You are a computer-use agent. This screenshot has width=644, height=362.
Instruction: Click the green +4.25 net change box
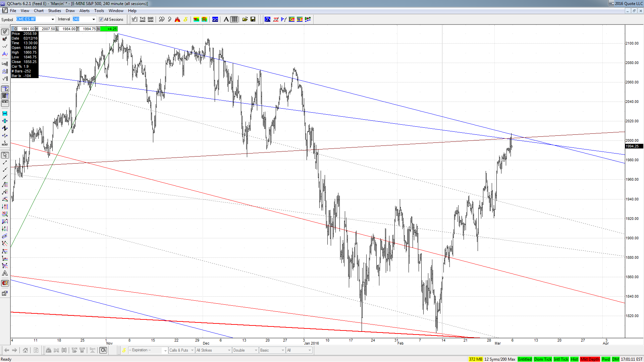tap(109, 29)
